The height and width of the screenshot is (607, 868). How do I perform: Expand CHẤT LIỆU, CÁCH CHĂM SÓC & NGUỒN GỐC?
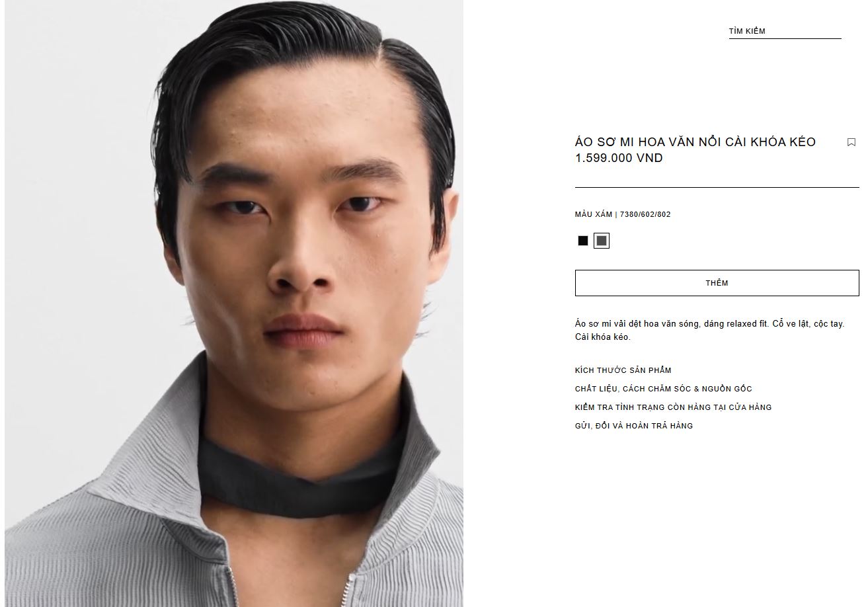[x=663, y=389]
